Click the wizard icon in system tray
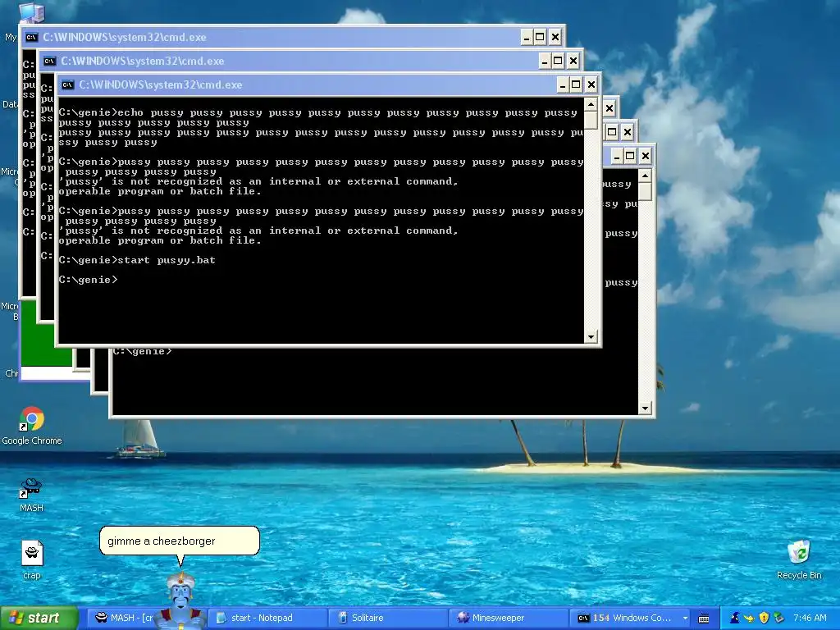Screen dimensions: 840x630 pyautogui.click(x=735, y=618)
